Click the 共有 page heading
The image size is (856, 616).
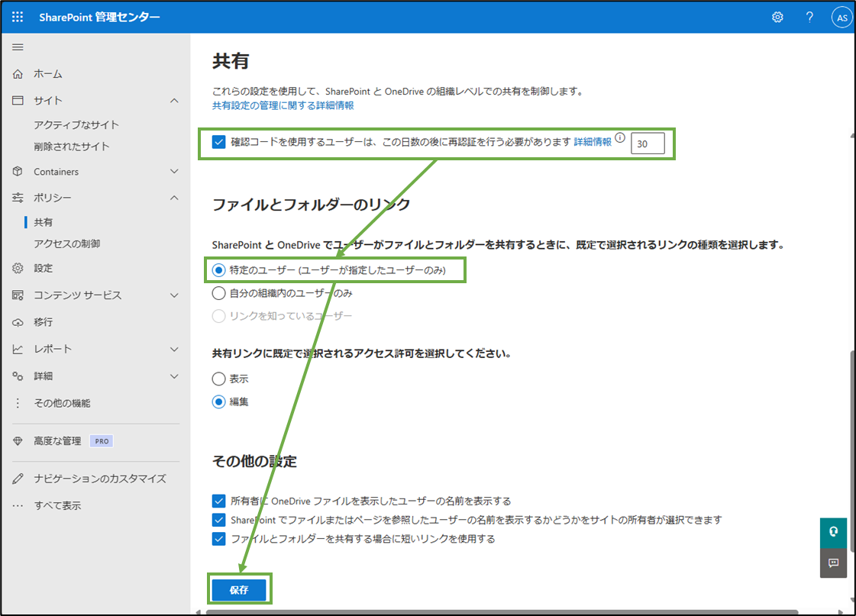pyautogui.click(x=231, y=61)
